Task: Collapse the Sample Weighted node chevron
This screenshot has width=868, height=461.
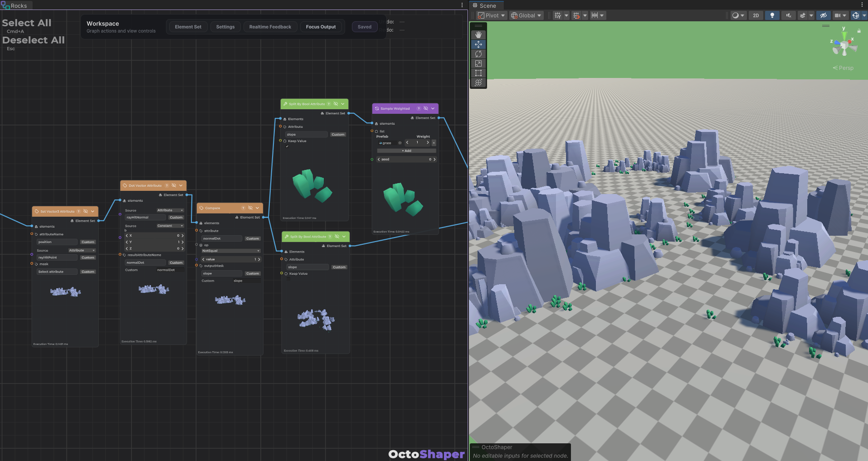Action: pos(433,108)
